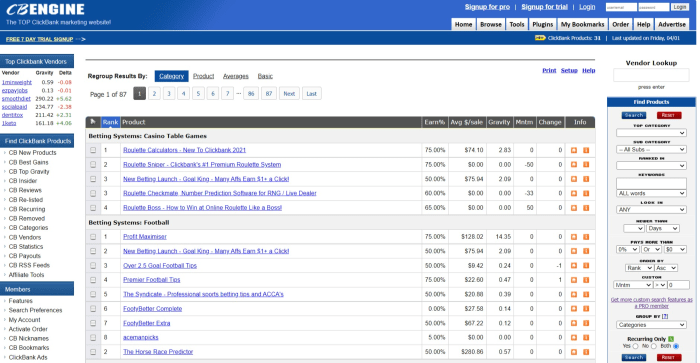Screen dimensions: 700x363
Task: Click the Next page button
Action: (289, 94)
